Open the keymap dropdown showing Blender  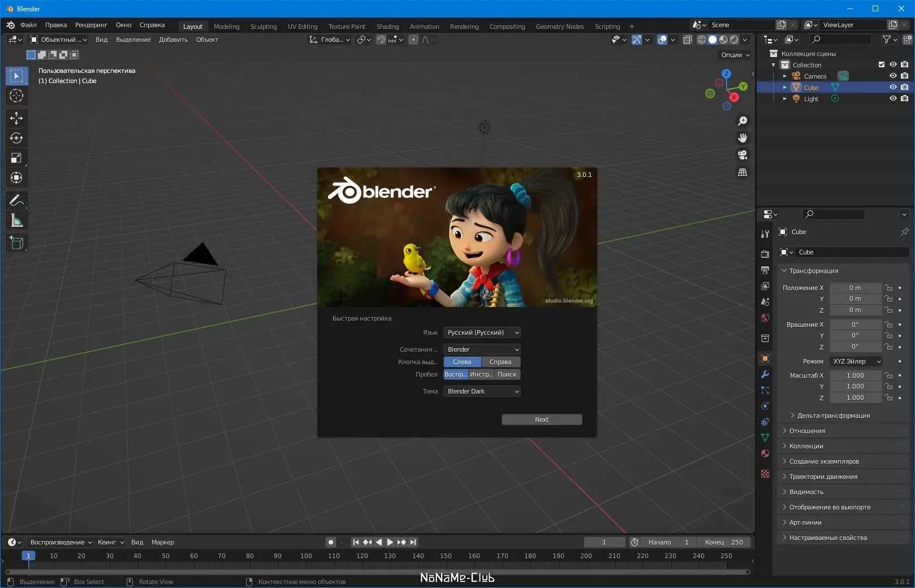point(482,349)
